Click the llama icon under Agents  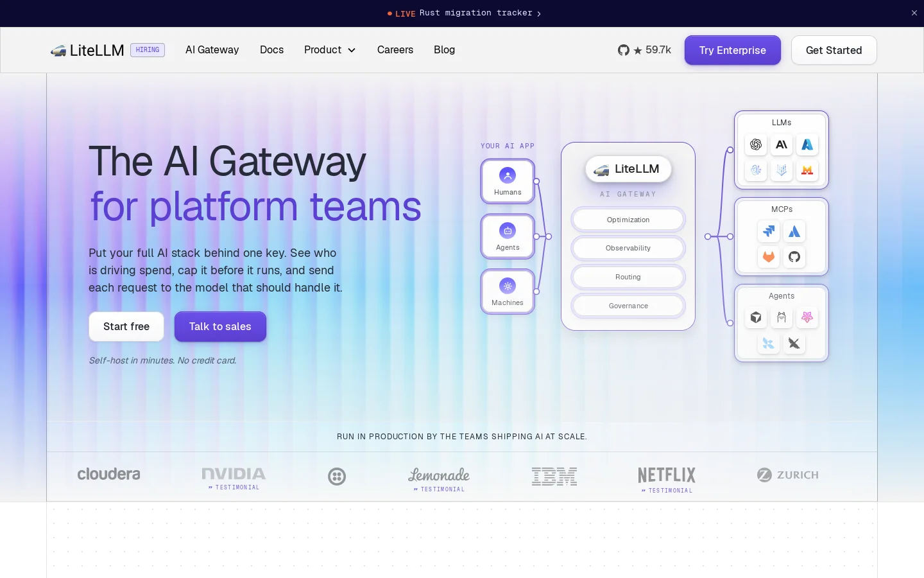pos(782,317)
